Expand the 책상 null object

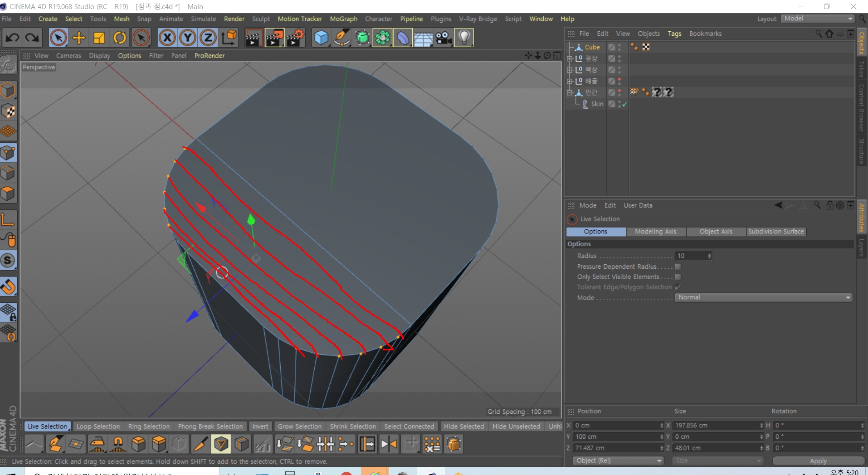coord(570,70)
